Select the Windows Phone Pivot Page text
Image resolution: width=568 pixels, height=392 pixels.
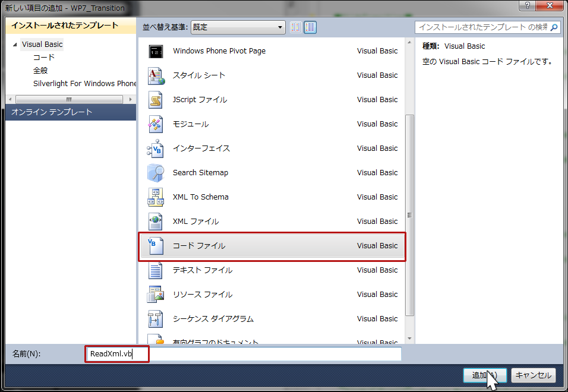219,51
